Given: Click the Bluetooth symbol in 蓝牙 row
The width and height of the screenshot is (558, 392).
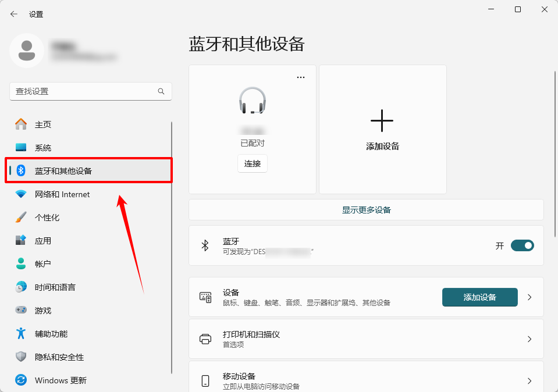Looking at the screenshot, I should click(205, 245).
